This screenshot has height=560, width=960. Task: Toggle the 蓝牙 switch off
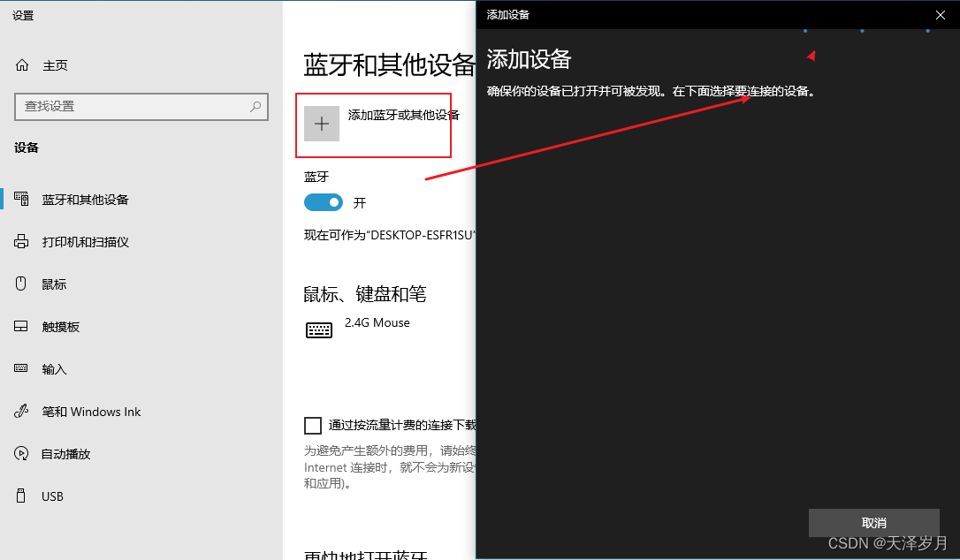[x=323, y=202]
